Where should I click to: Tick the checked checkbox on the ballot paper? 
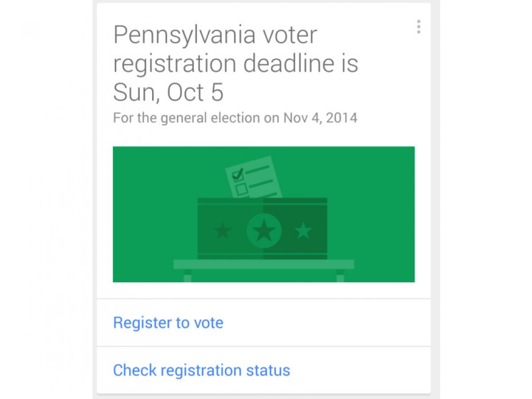(x=238, y=175)
